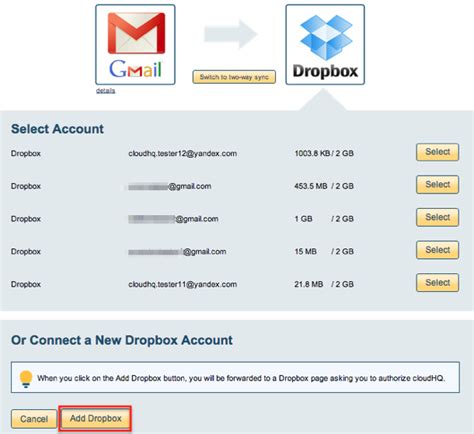Image resolution: width=474 pixels, height=434 pixels.
Task: Click the Or Connect a New Dropbox Account heading
Action: (x=122, y=340)
